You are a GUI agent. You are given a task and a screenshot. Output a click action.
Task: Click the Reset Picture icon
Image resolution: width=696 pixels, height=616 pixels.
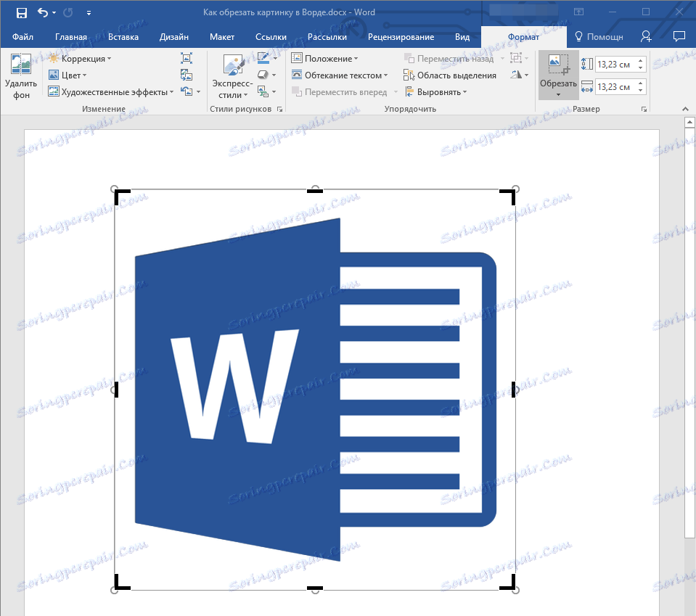coord(187,91)
